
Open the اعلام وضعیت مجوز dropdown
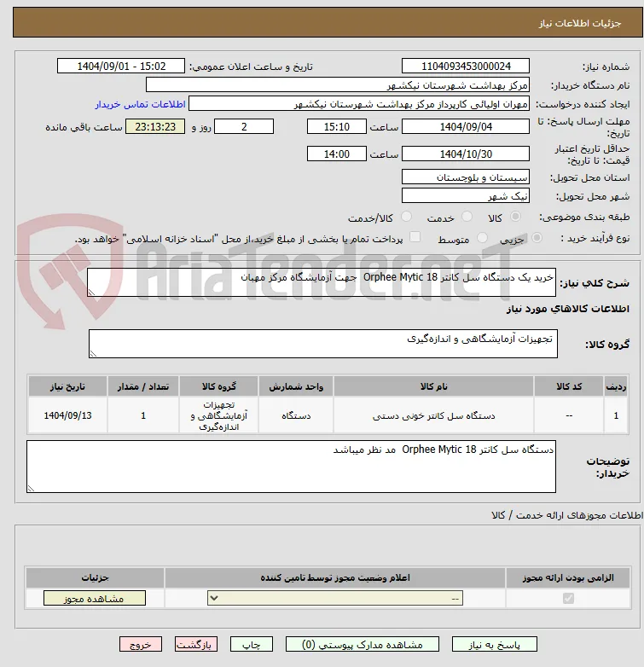tap(335, 598)
